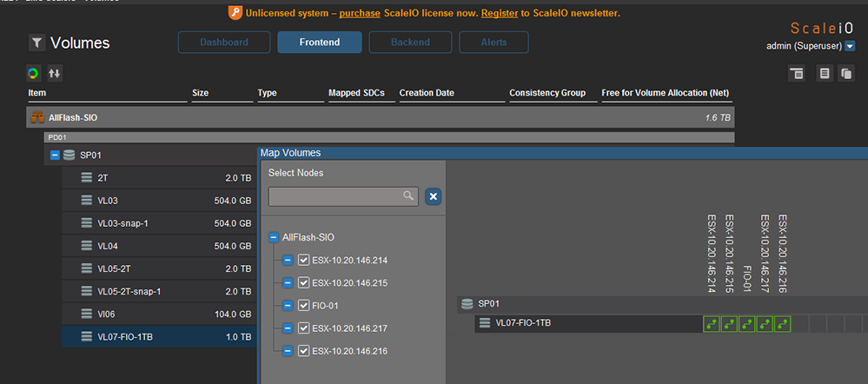This screenshot has height=384, width=868.
Task: Click the volume icon next to VL03-snap-1
Action: click(86, 223)
